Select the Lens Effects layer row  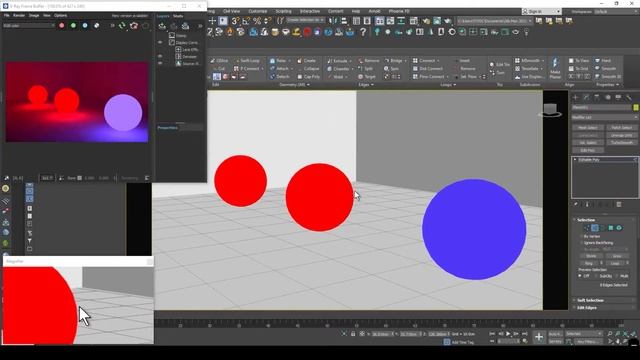187,49
